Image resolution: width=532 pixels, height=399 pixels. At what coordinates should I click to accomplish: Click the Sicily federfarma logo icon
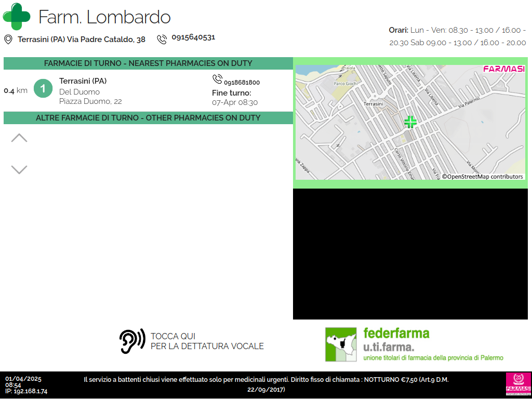point(341,344)
